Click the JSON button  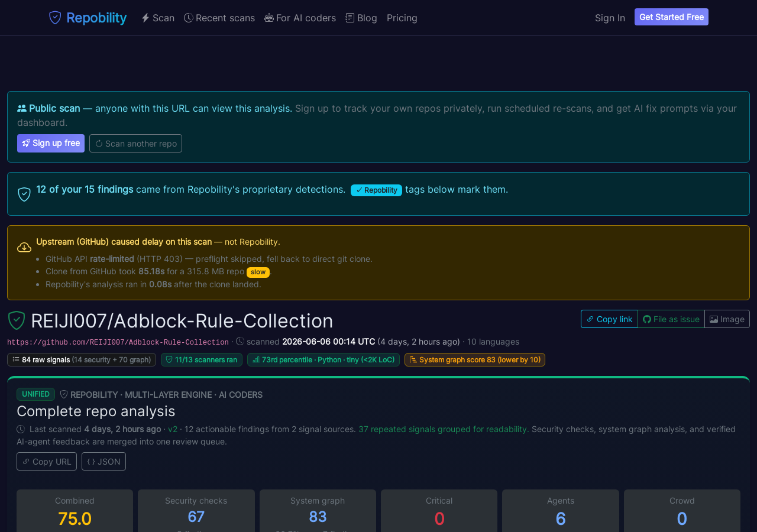point(103,461)
